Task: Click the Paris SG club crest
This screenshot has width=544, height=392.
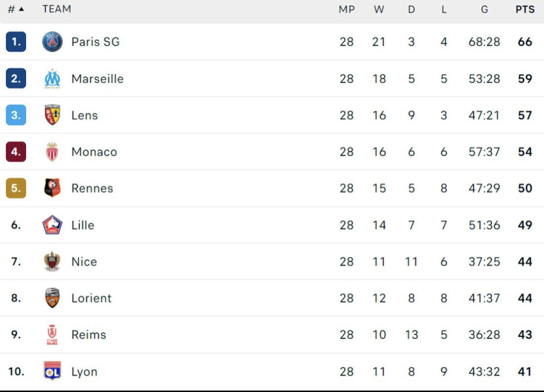Action: [52, 42]
